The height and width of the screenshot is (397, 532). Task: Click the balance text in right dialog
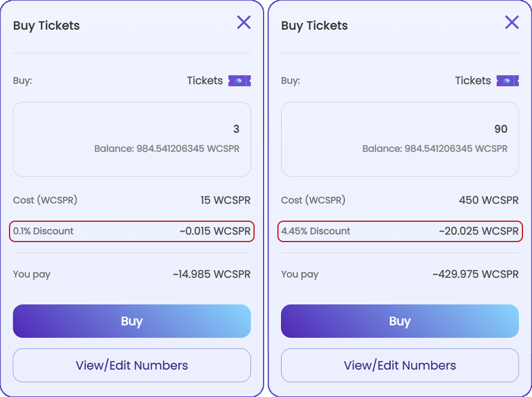coord(435,149)
